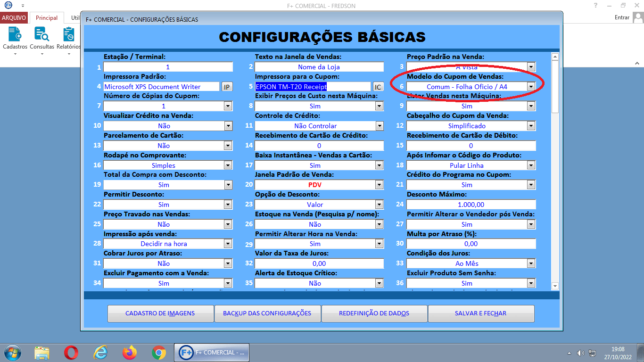Image resolution: width=644 pixels, height=362 pixels.
Task: Click the user avatar icon beside Entrar
Action: 638,17
